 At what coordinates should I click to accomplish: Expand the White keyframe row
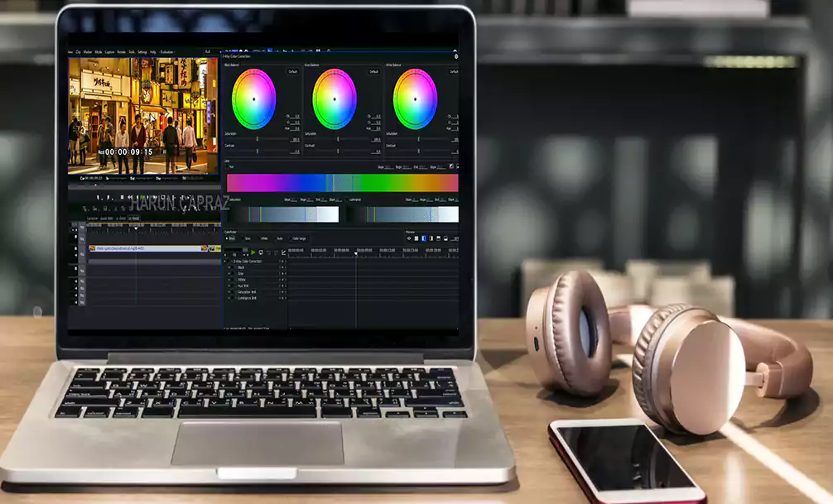(231, 280)
